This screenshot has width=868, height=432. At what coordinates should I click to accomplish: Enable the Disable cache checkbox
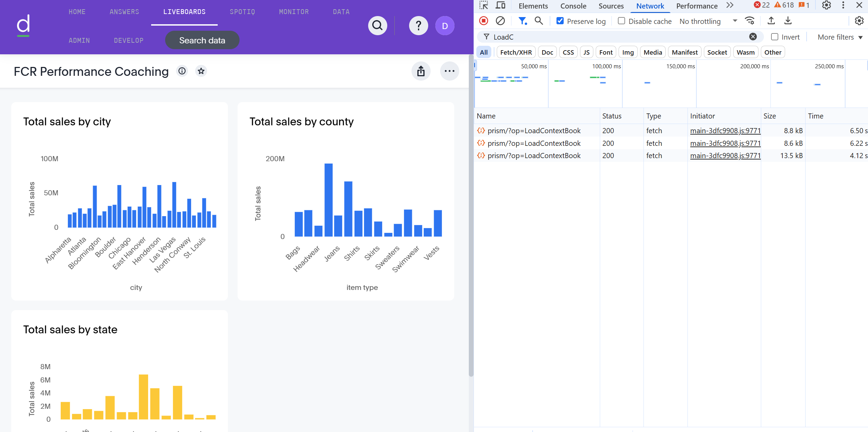621,21
